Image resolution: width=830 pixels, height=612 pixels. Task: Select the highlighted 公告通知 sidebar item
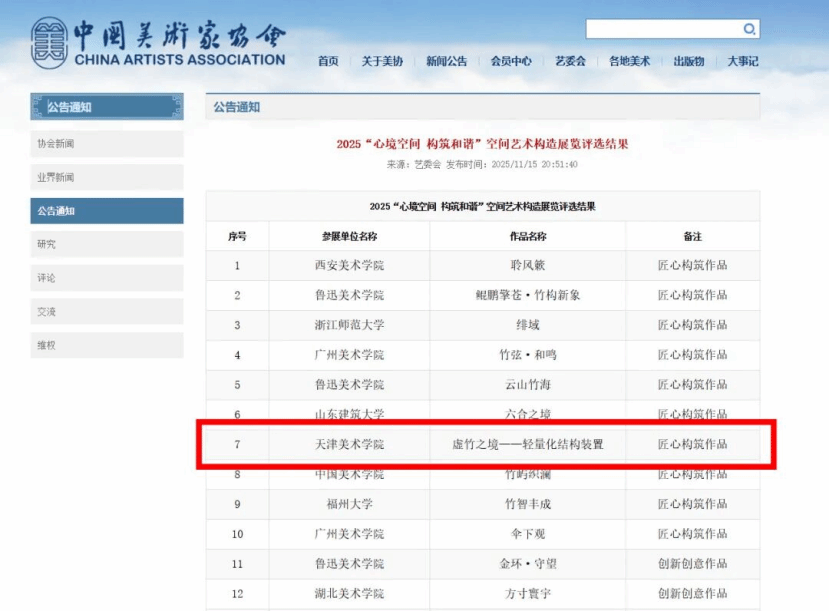click(107, 211)
